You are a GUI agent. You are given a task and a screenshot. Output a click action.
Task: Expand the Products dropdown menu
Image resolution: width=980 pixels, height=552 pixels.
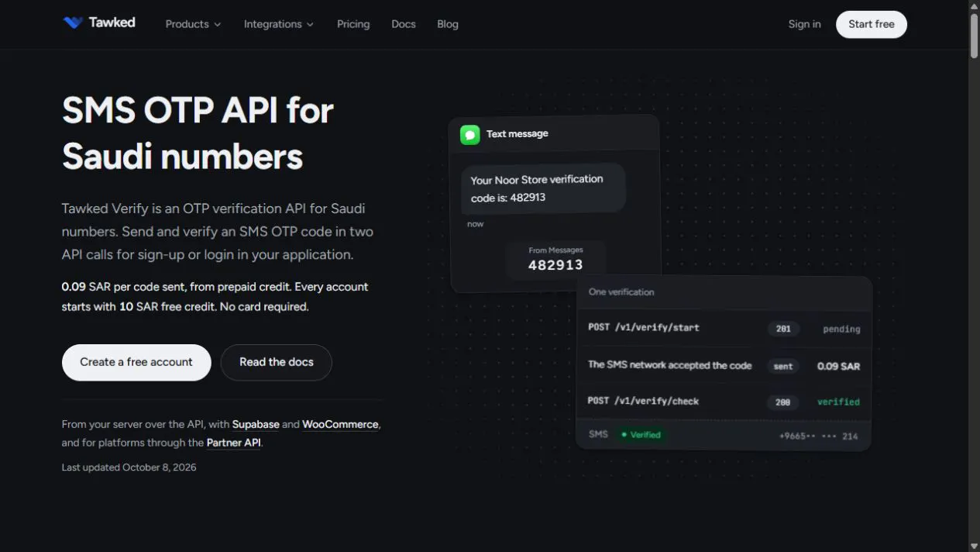[193, 24]
